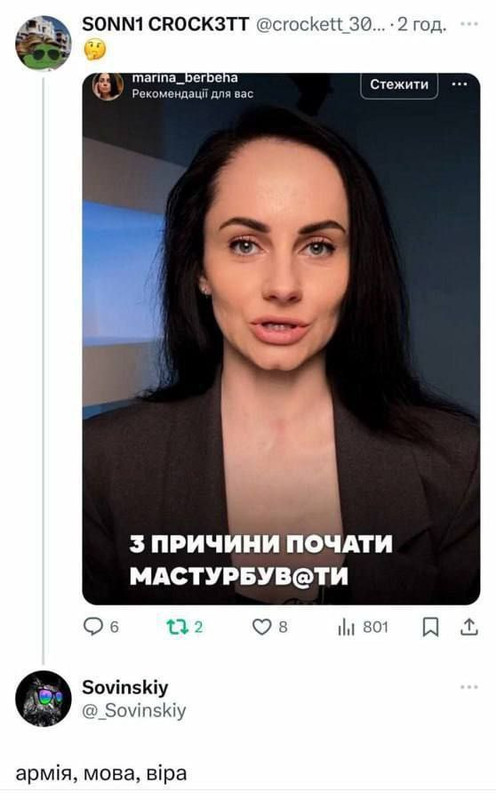
Task: Visit the @_Sovinskiy handle link
Action: 134,710
